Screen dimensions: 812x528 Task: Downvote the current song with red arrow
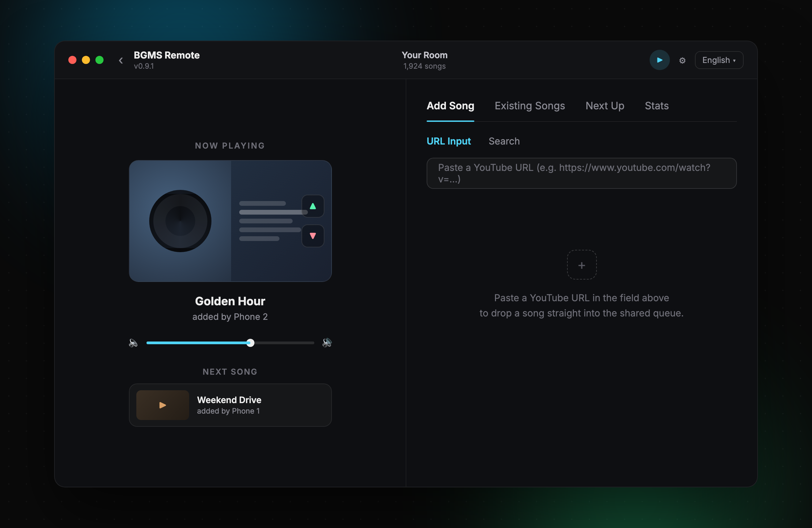(313, 236)
